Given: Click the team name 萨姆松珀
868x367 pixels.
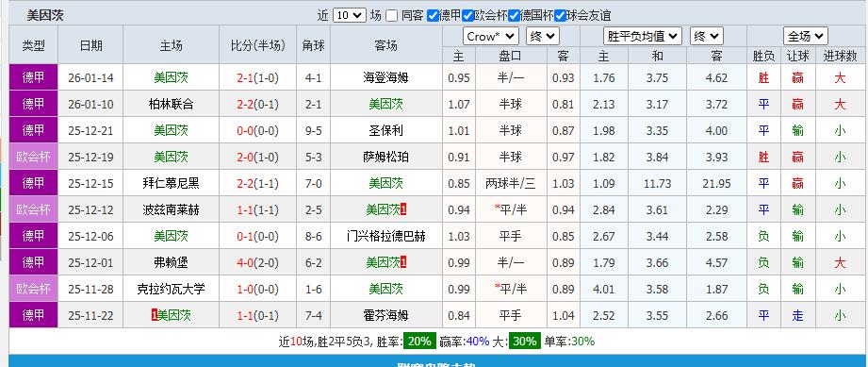Looking at the screenshot, I should click(385, 157).
